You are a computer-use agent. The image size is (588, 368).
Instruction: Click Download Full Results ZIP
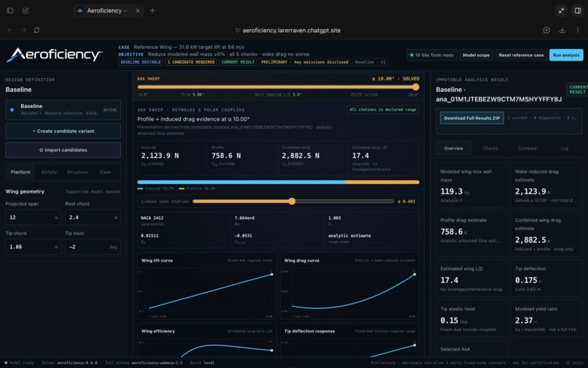click(472, 118)
